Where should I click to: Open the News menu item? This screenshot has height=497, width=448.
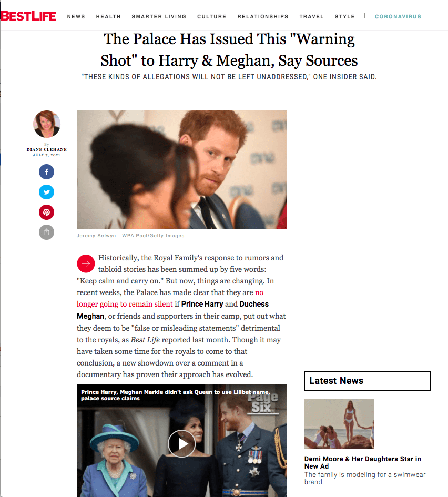pos(76,16)
